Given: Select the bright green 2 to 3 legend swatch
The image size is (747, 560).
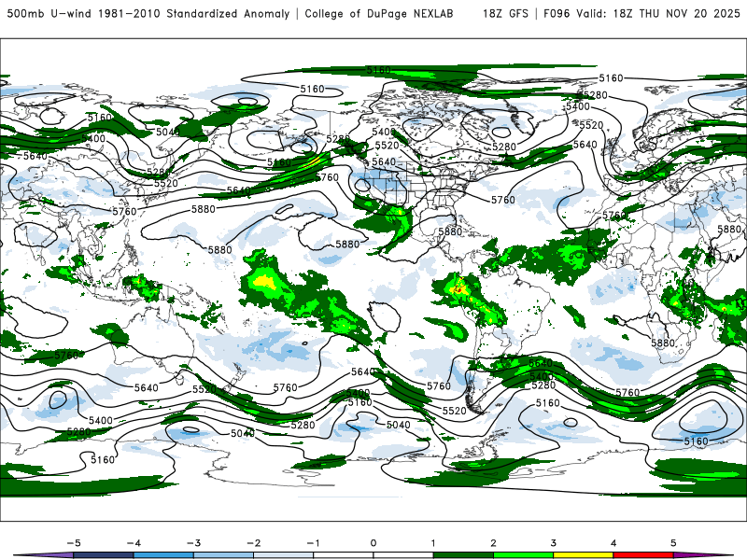Looking at the screenshot, I should click(x=523, y=555).
